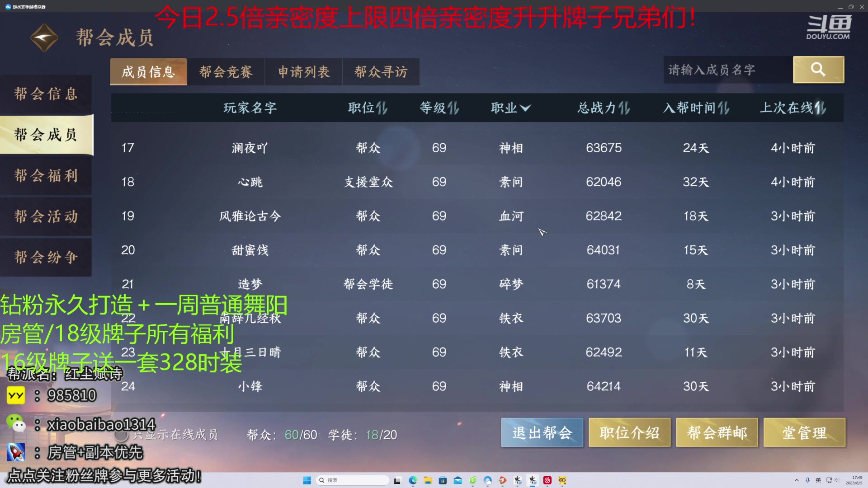Select member row 小锋

(477, 386)
